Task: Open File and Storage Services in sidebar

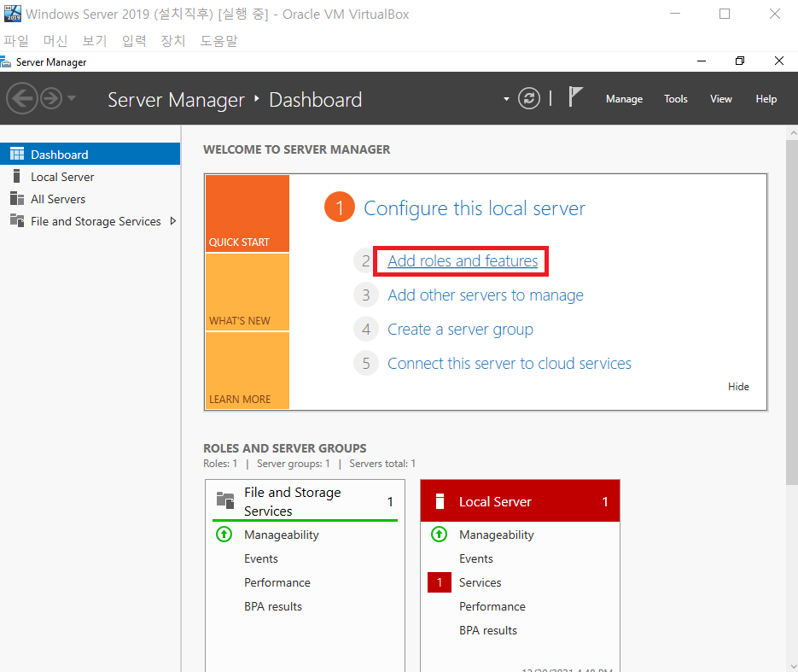Action: 90,221
